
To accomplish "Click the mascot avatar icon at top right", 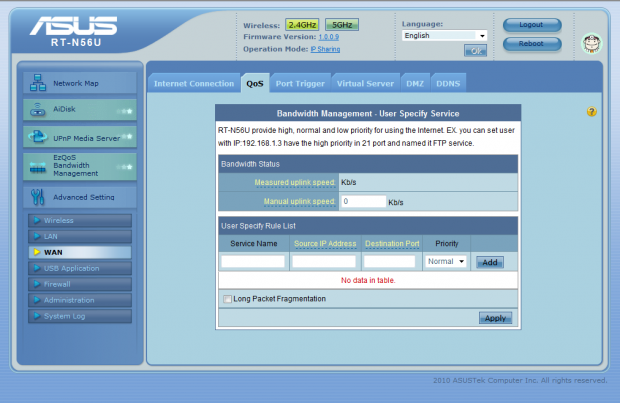I will [592, 43].
